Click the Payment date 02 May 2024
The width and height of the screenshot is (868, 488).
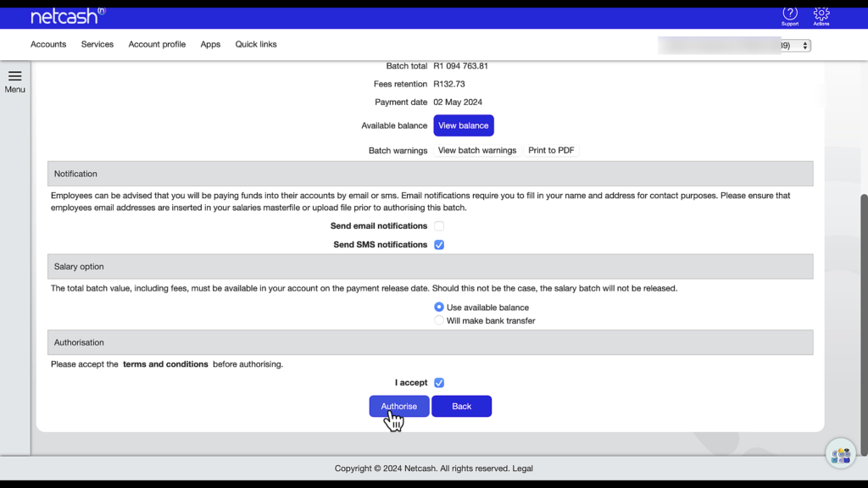tap(458, 103)
